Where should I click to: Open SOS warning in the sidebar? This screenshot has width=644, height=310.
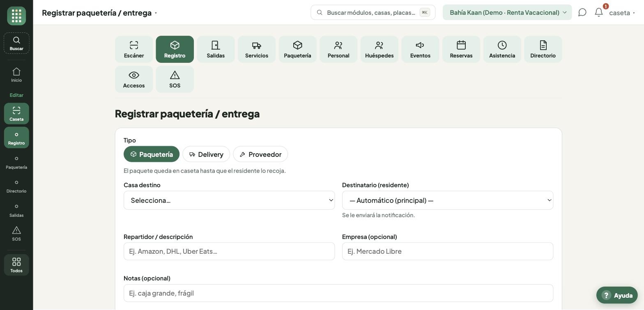tap(16, 234)
